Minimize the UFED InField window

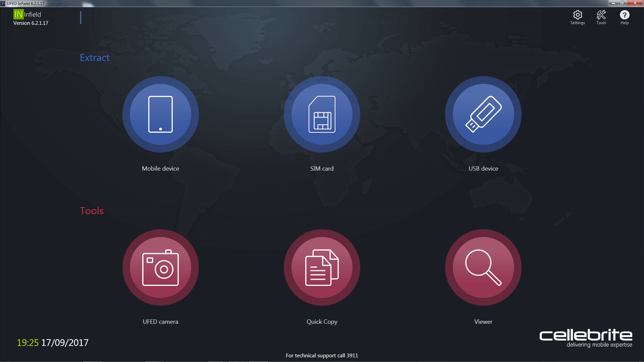point(613,3)
